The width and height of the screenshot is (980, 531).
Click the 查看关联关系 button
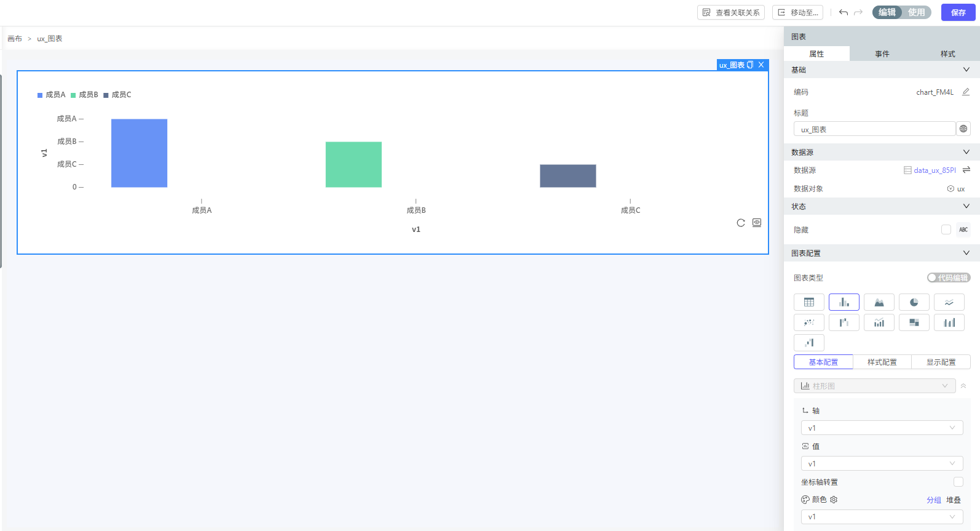(731, 12)
